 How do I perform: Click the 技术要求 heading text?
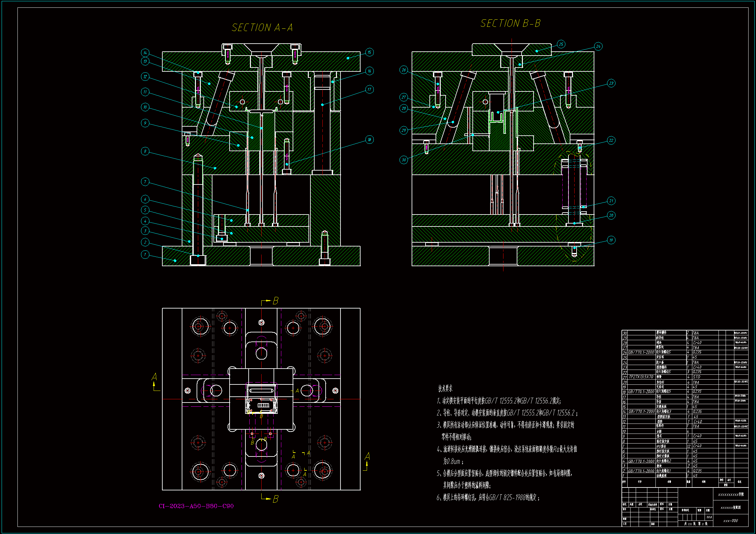[445, 389]
